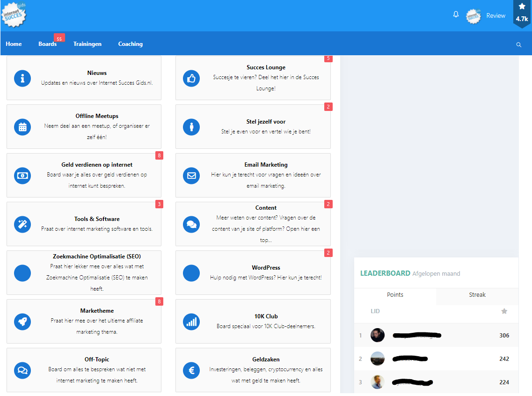Viewport: 532px width, 396px height.
Task: Click the Offline Meetups calendar icon
Action: (x=22, y=127)
